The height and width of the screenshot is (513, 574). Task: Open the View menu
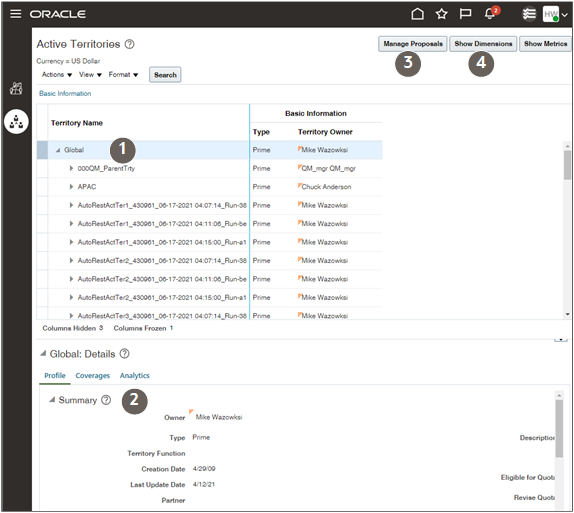coord(90,75)
